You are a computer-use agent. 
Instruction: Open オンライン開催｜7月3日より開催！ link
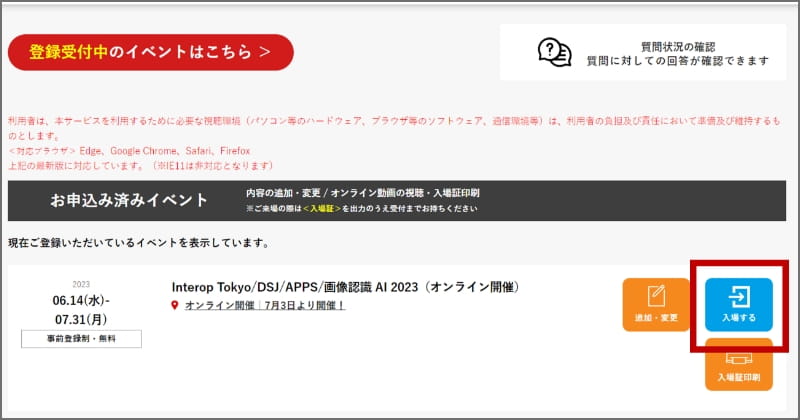tap(265, 305)
